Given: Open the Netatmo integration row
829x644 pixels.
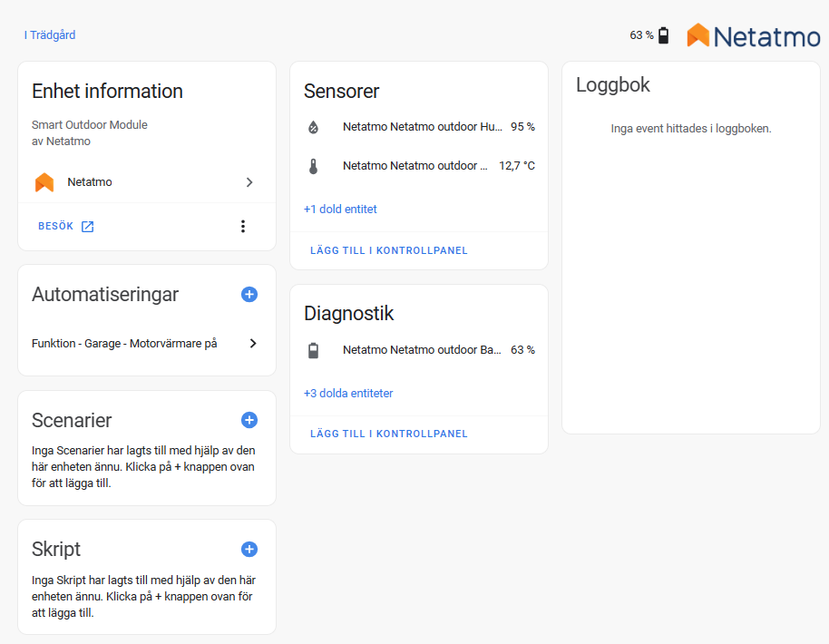Looking at the screenshot, I should [x=146, y=182].
